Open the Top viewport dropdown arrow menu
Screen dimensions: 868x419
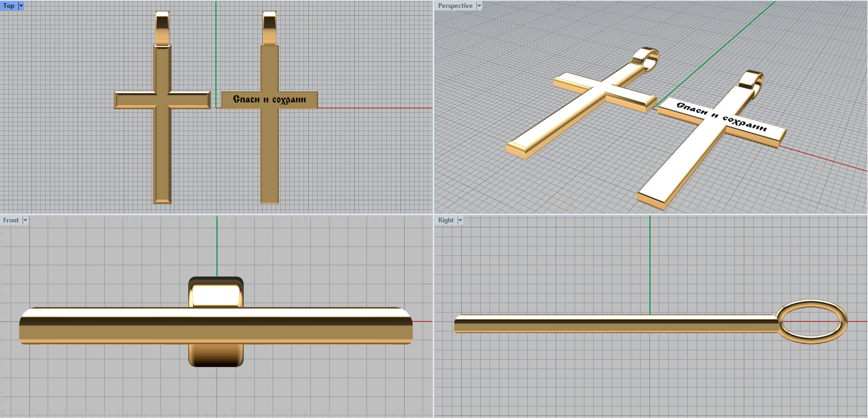point(21,6)
